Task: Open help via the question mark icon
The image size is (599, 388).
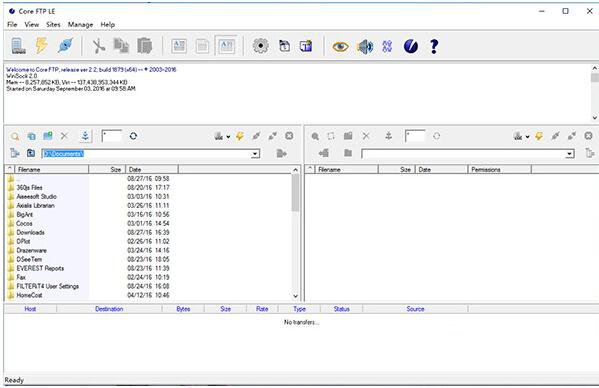Action: pyautogui.click(x=434, y=47)
